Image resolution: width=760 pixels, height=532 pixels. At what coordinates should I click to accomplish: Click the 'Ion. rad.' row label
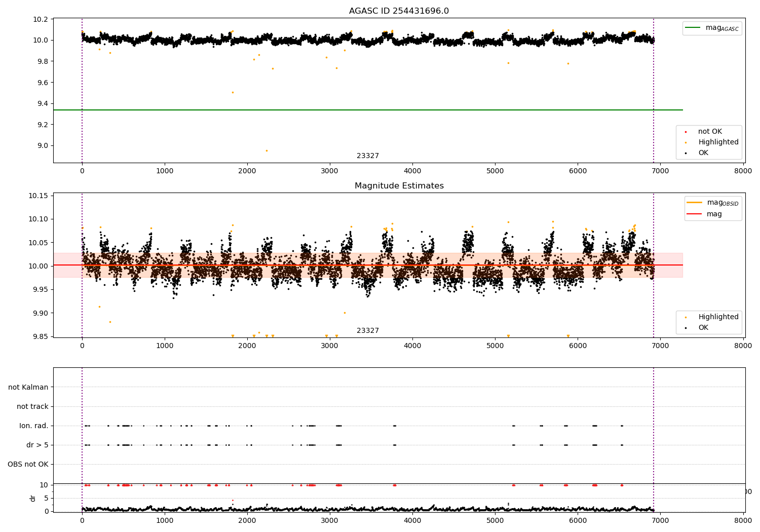click(34, 426)
